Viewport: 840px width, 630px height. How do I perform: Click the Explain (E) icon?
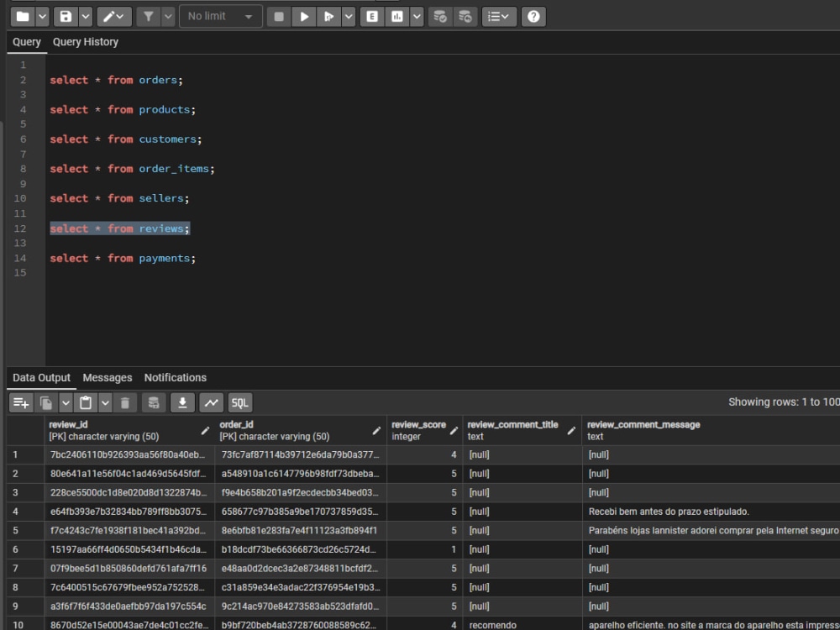(x=372, y=17)
